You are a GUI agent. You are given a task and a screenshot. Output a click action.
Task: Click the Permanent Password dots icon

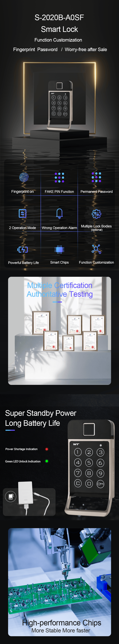[x=96, y=177]
